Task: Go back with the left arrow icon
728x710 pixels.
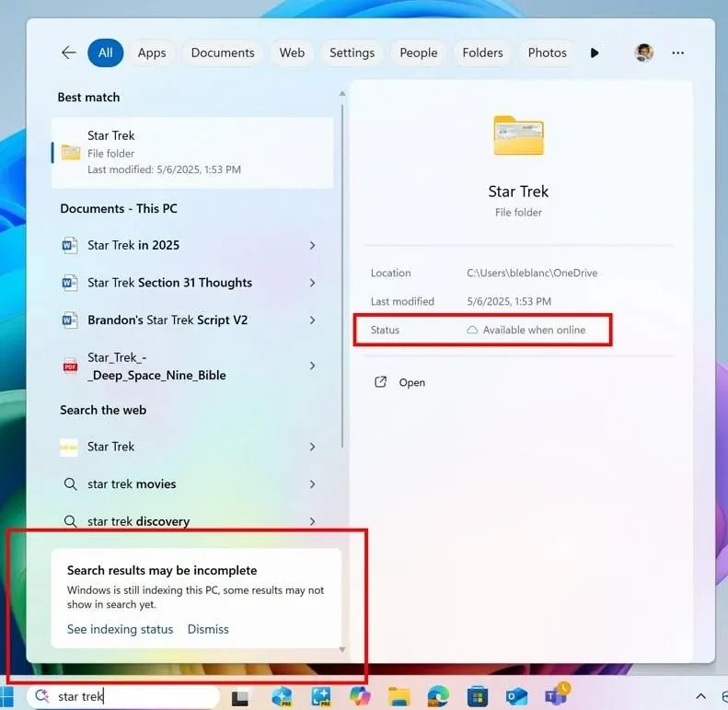Action: click(x=69, y=52)
